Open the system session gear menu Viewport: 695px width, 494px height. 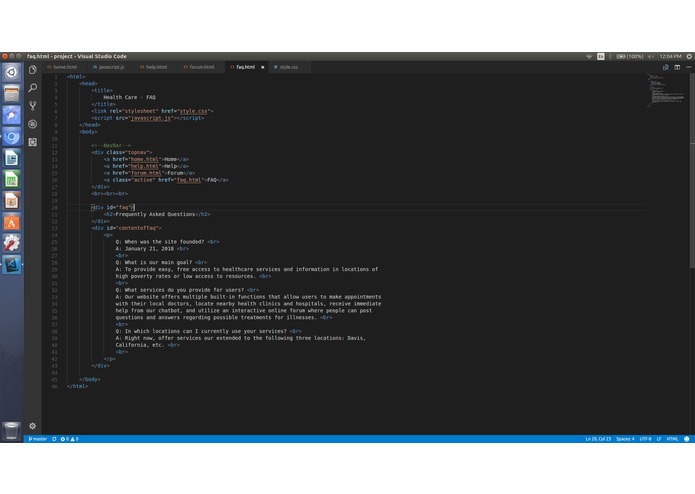[689, 56]
